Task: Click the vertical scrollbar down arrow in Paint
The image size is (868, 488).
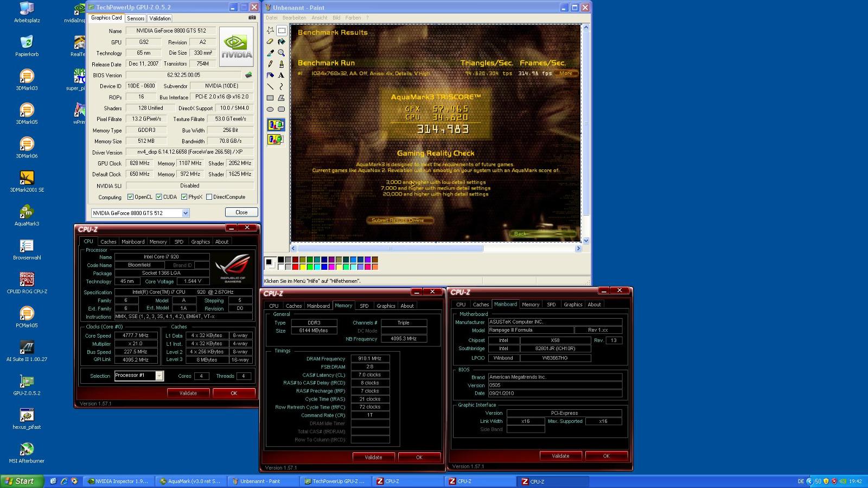Action: [x=585, y=240]
